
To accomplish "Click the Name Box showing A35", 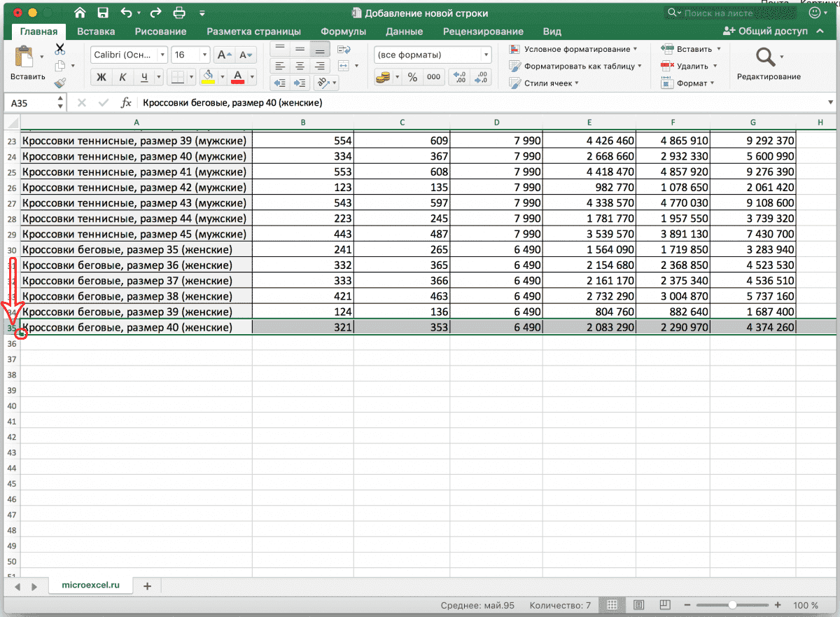I will 28,102.
